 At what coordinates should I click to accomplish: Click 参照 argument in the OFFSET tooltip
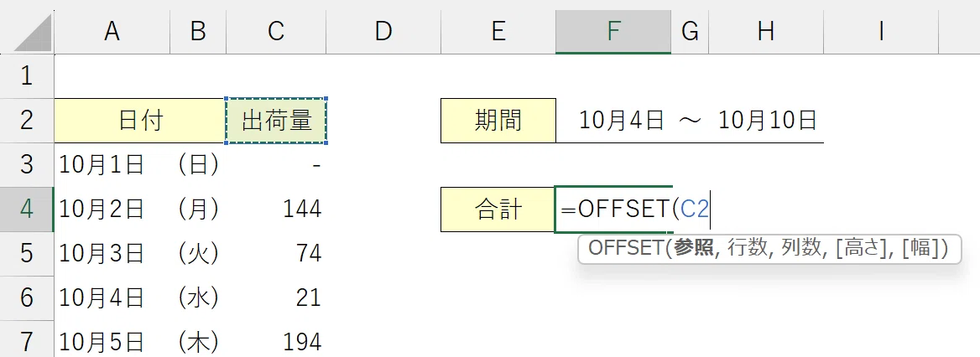pyautogui.click(x=693, y=249)
